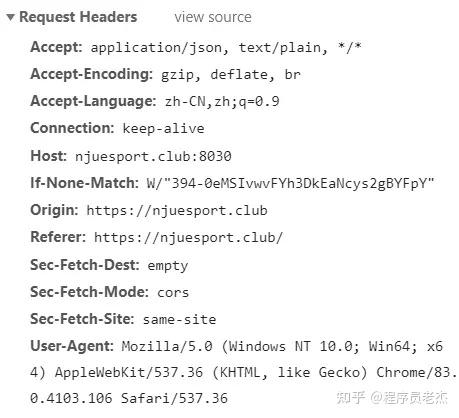Click the Referer URL value
The image size is (459, 418).
(188, 238)
